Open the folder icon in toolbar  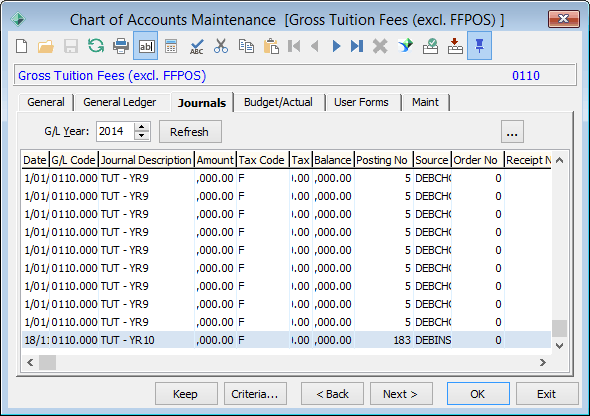click(x=46, y=46)
